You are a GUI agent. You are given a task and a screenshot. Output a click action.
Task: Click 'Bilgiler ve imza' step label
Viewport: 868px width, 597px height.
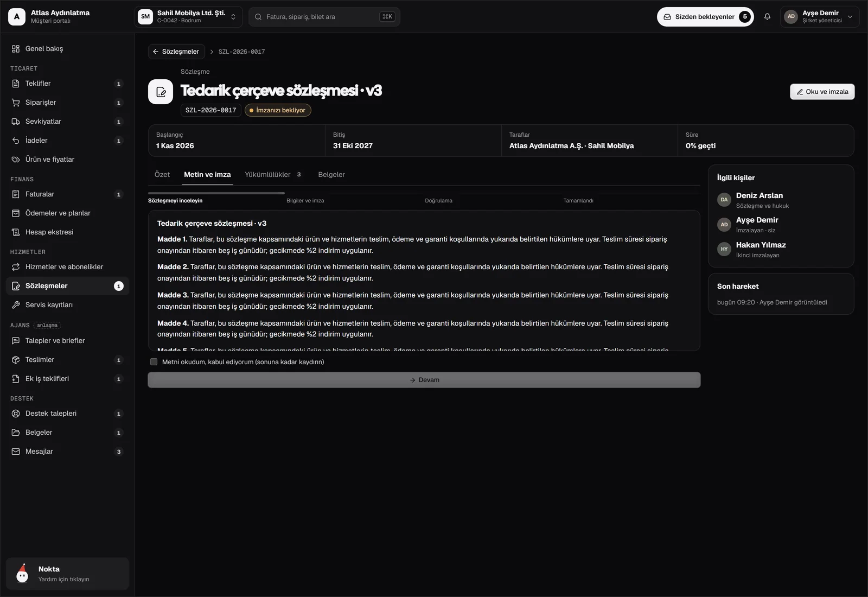(x=305, y=201)
